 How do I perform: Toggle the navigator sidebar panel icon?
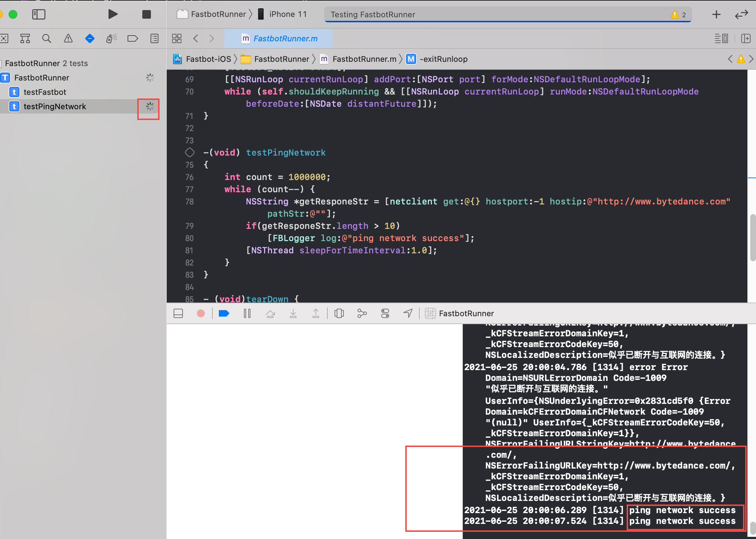(x=39, y=14)
